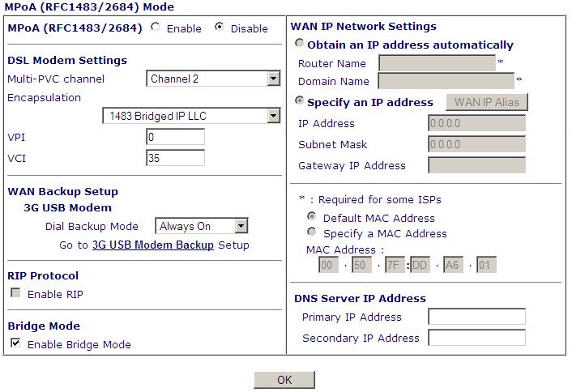
Task: Click the VPI input field
Action: (x=175, y=137)
